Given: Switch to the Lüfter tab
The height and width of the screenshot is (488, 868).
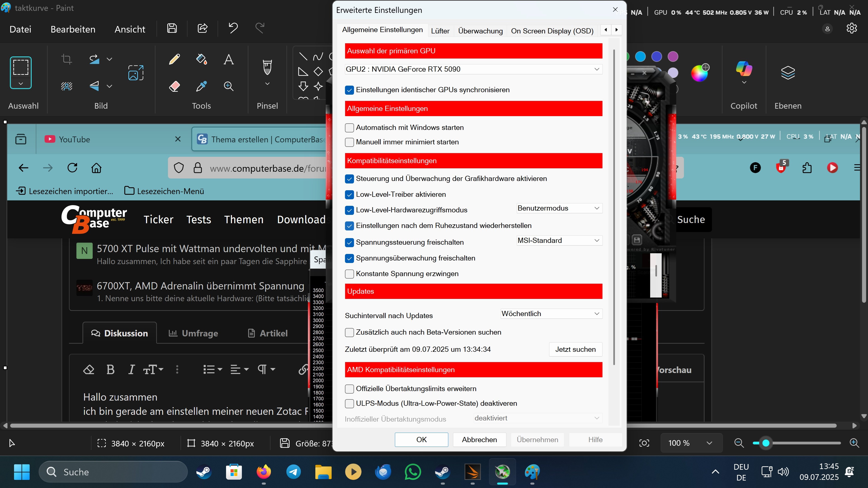Looking at the screenshot, I should coord(440,31).
